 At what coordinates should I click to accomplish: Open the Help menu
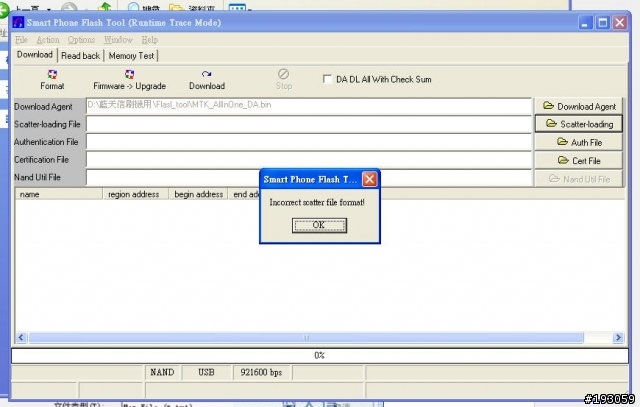(150, 40)
